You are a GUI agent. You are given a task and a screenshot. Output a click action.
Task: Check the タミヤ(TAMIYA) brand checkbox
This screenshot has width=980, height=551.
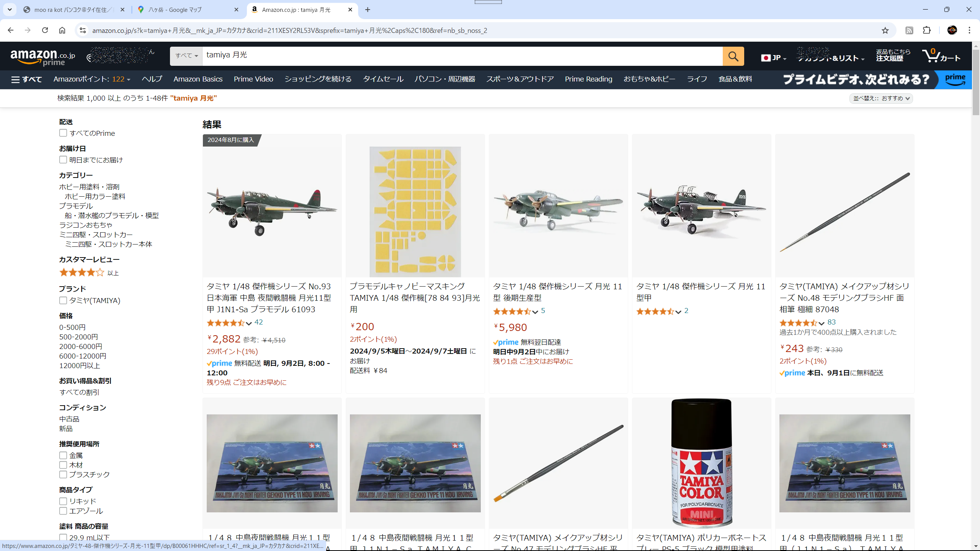[x=63, y=300]
